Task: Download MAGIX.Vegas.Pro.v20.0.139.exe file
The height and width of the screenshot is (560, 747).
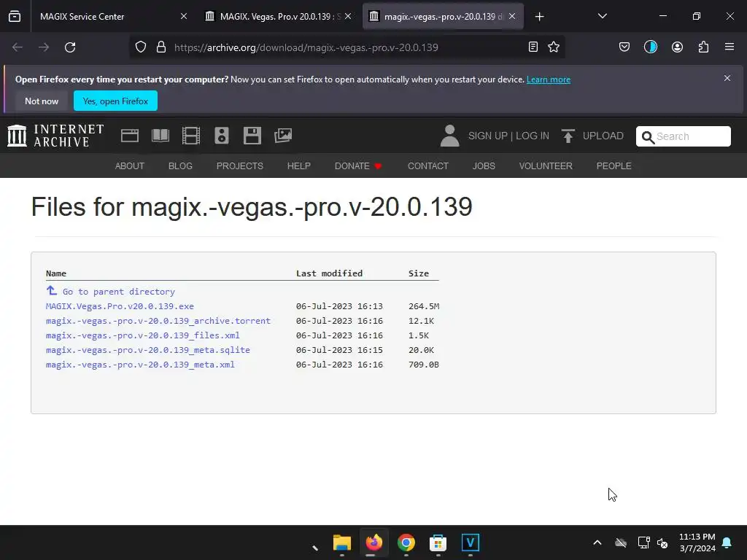Action: 120,306
